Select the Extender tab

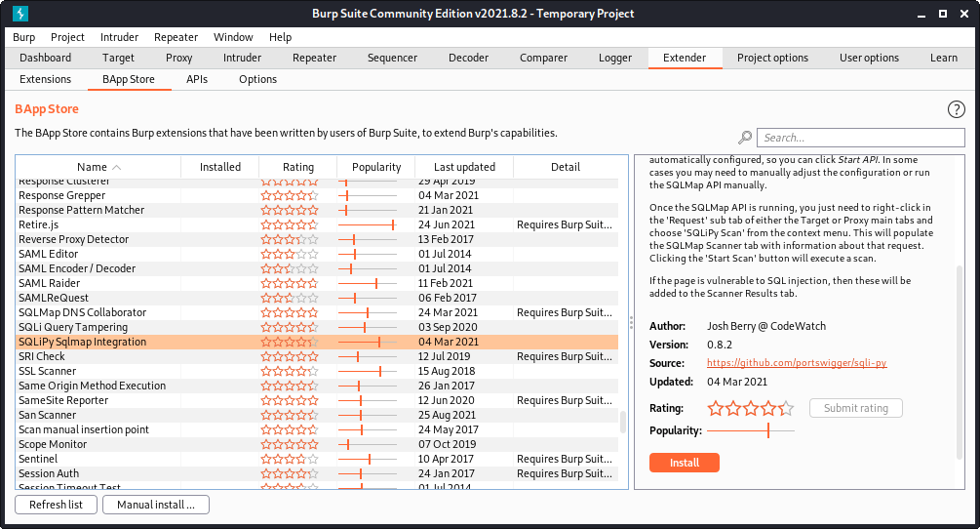point(685,58)
